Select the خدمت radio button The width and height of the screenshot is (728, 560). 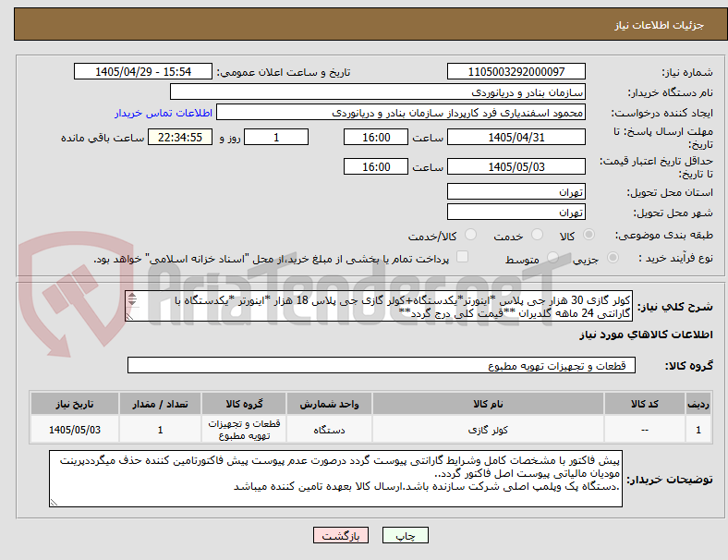click(537, 235)
